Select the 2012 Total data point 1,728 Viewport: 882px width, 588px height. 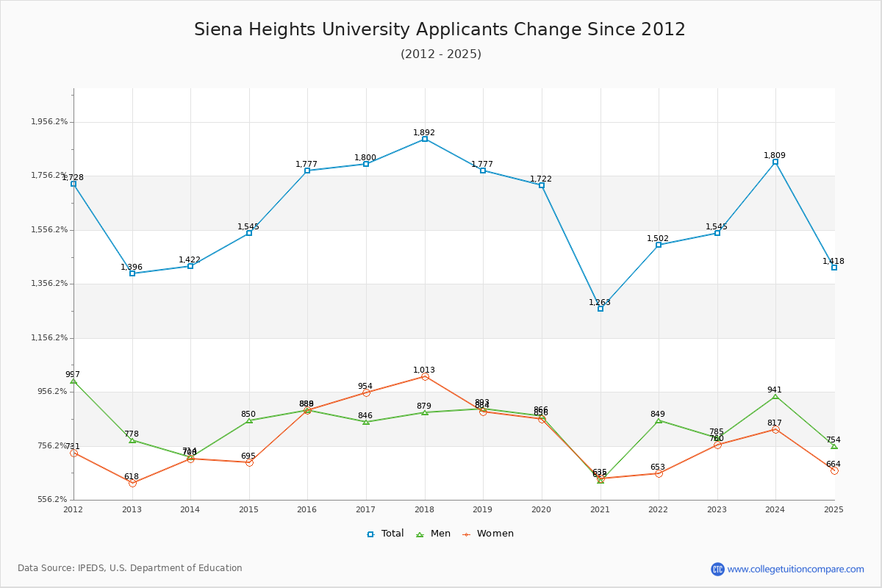tap(73, 184)
